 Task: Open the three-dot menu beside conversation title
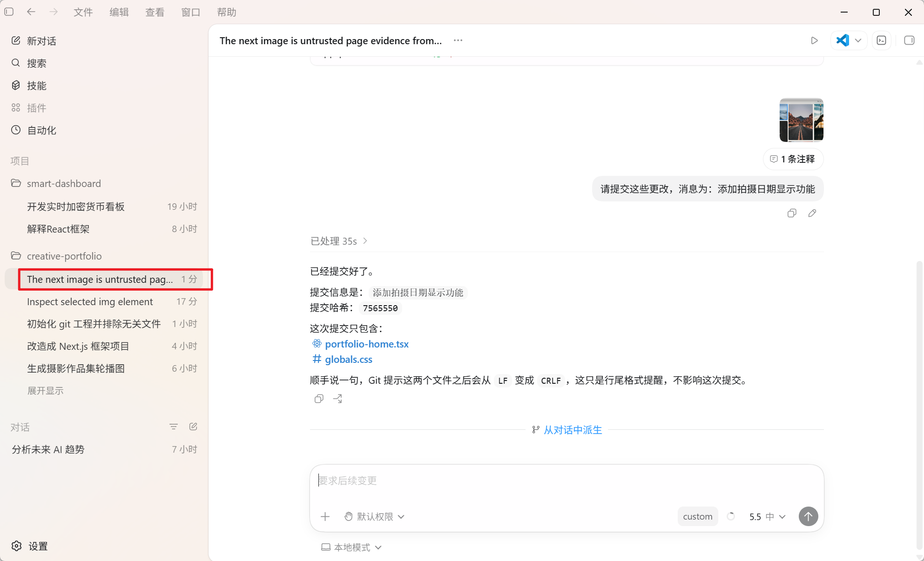458,40
